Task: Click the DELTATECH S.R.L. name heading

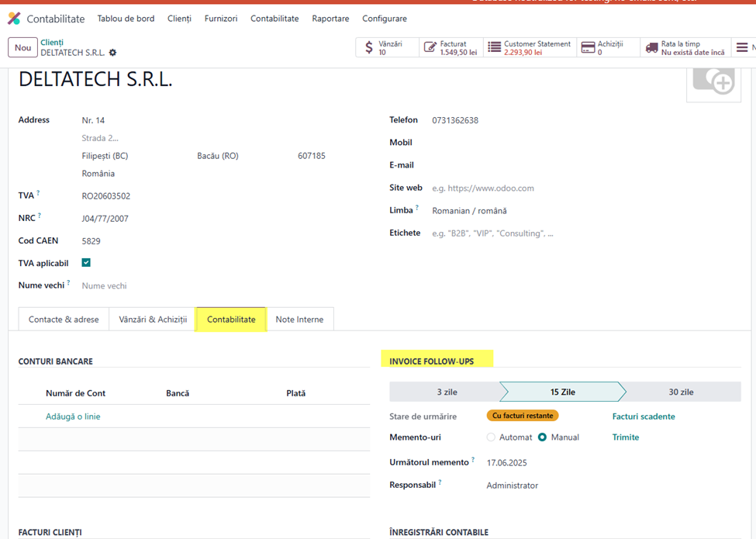Action: (95, 80)
